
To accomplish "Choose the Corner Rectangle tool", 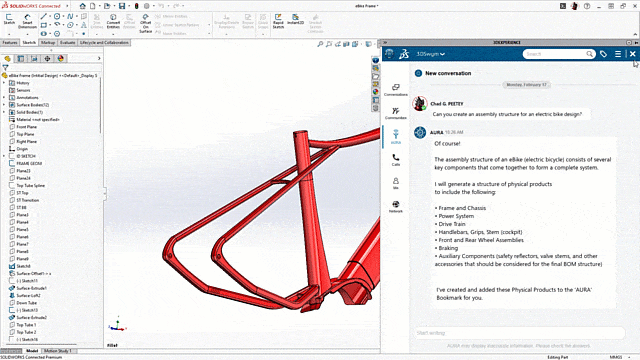I will click(44, 25).
